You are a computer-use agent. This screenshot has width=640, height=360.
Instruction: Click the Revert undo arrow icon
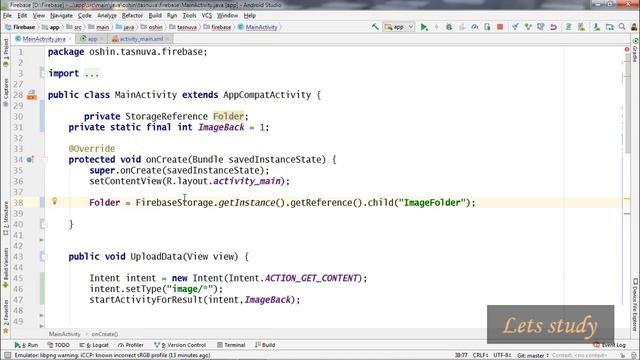click(x=553, y=27)
